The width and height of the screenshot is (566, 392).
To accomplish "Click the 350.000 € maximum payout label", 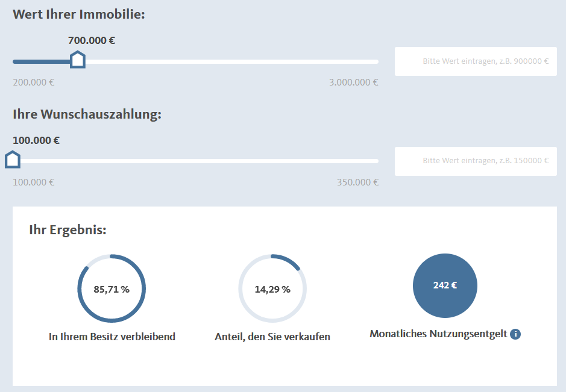I will pyautogui.click(x=358, y=182).
